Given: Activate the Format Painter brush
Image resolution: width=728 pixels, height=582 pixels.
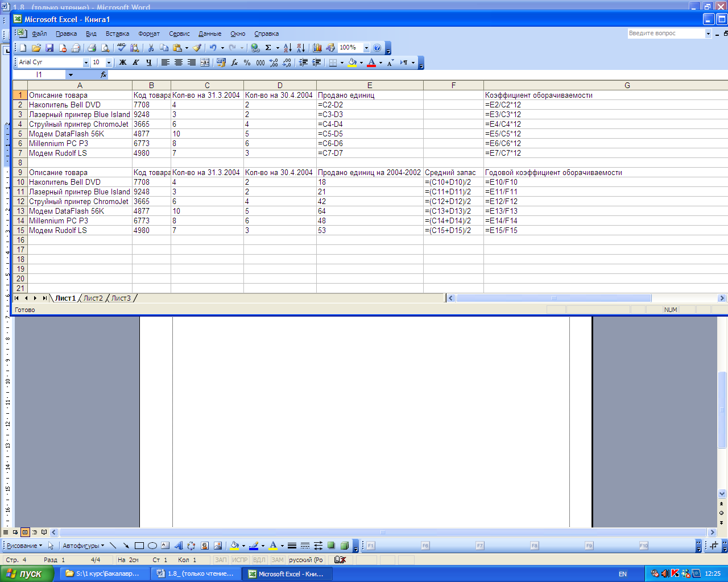Looking at the screenshot, I should [x=197, y=48].
